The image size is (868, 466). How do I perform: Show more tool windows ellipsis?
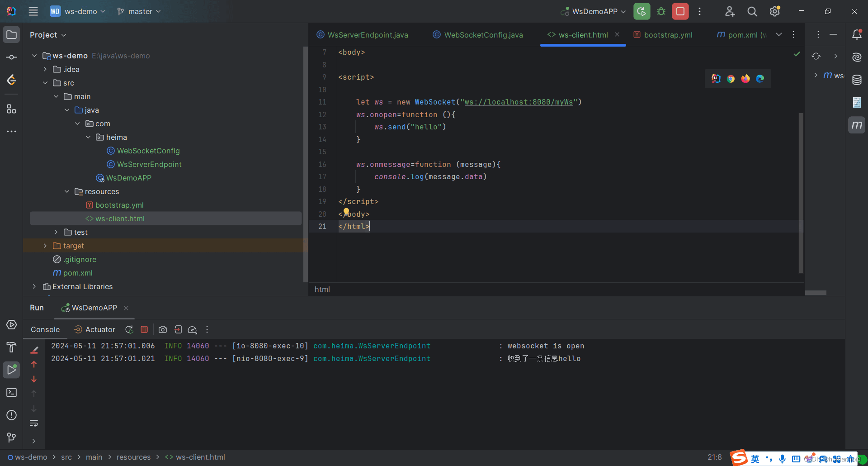pos(12,132)
